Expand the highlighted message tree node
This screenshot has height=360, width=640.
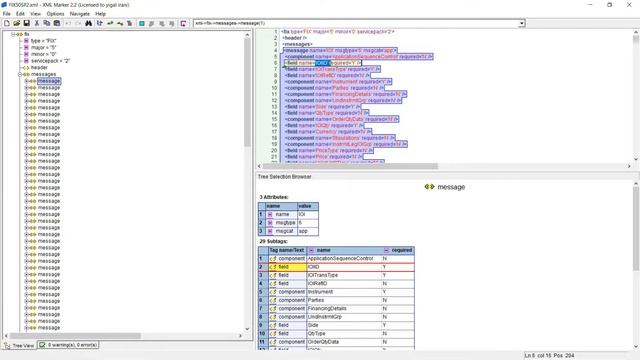(x=26, y=81)
